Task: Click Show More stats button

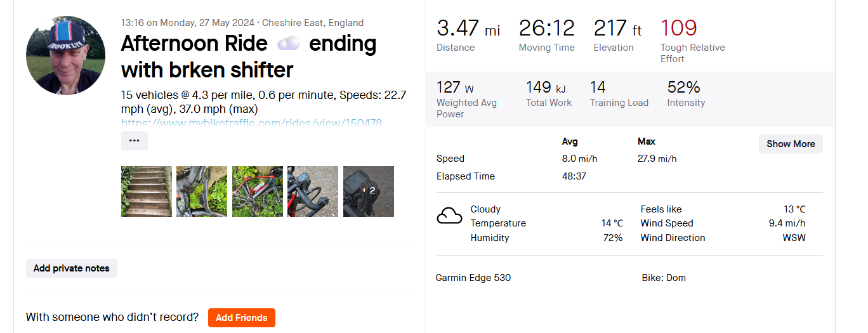Action: [791, 144]
